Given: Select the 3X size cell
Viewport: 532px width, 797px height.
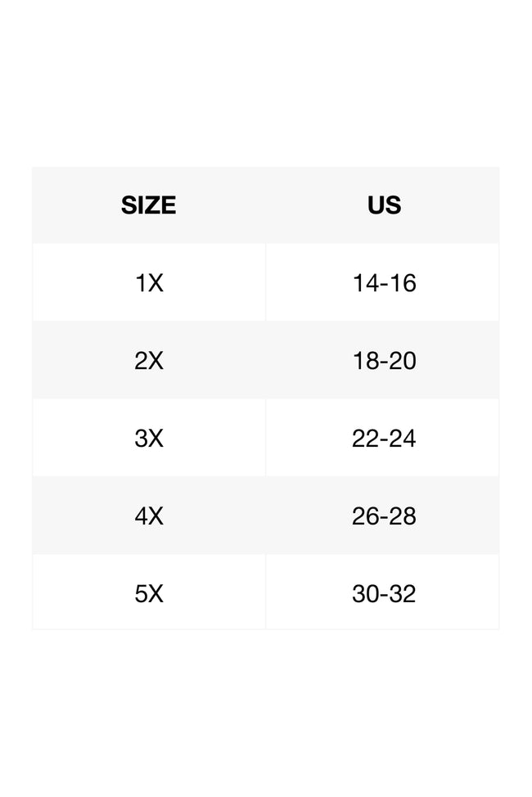Looking at the screenshot, I should (149, 439).
